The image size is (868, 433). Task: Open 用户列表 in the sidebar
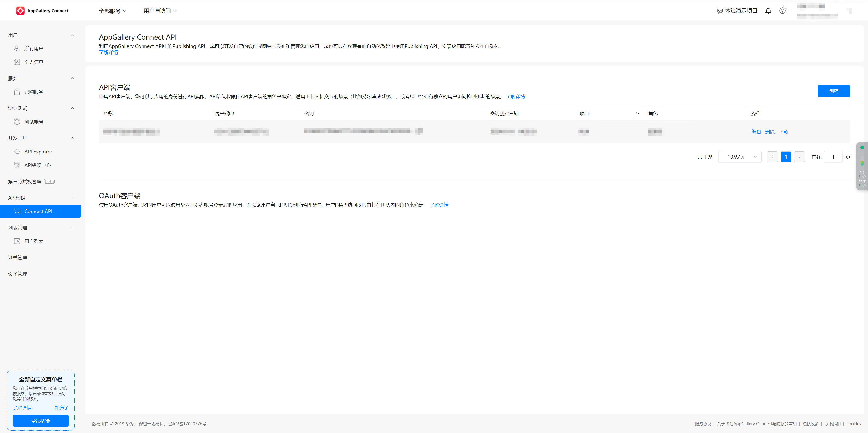pos(34,241)
